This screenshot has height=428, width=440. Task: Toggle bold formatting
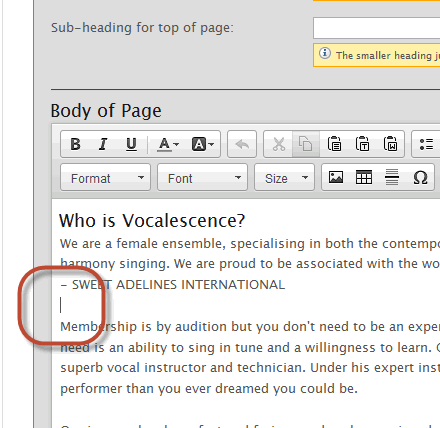coord(76,144)
